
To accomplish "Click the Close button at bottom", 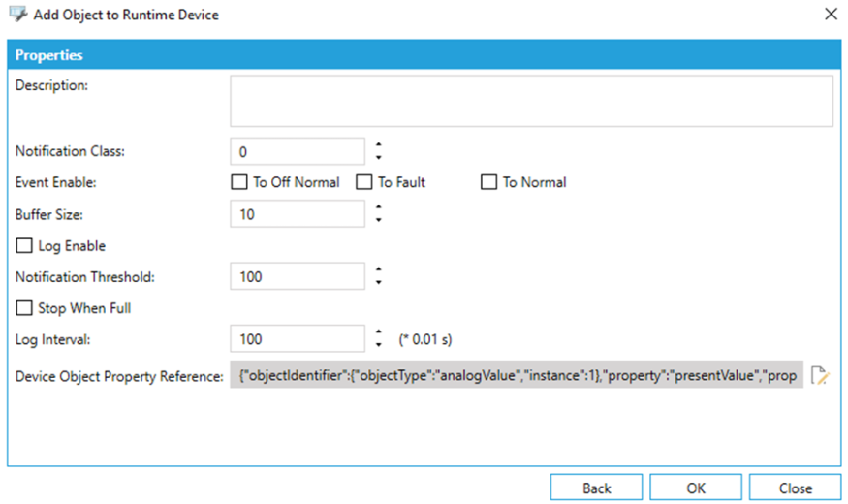I will (x=795, y=488).
